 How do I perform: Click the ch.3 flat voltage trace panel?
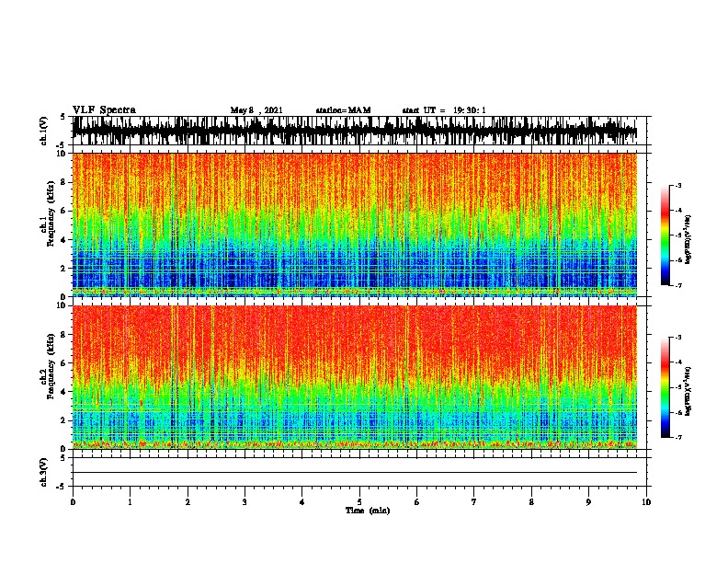[359, 472]
